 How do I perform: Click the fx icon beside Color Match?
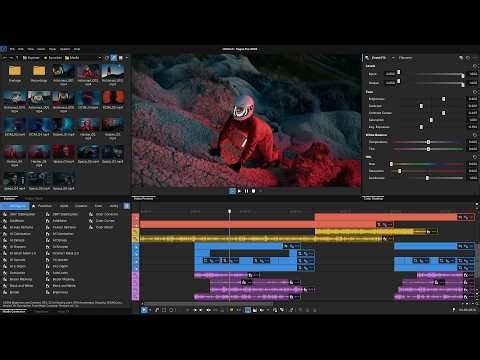click(x=91, y=227)
